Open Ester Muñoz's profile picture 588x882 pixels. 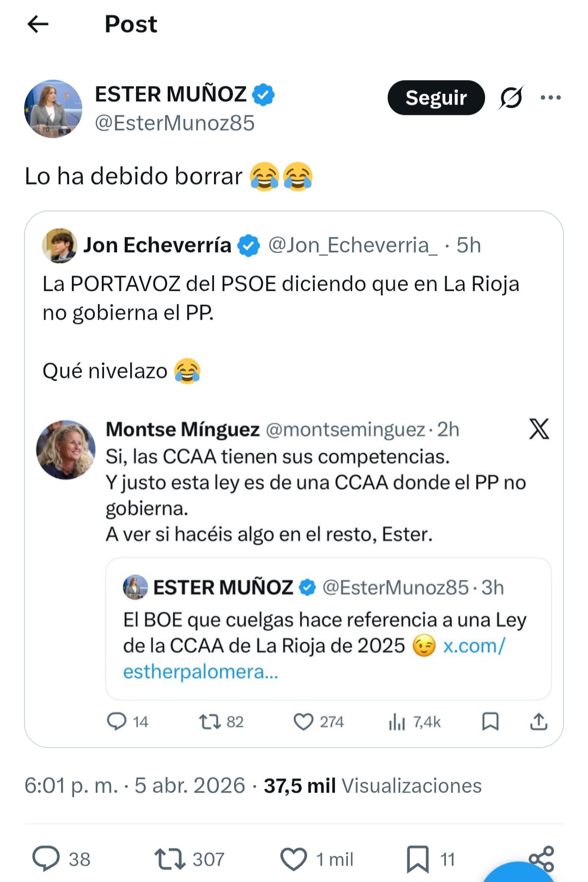tap(53, 109)
